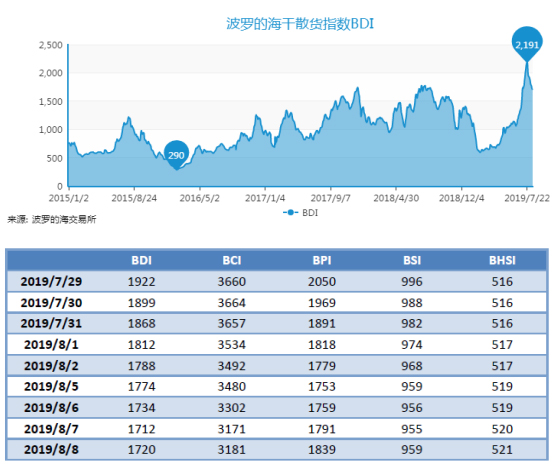Toggle the BDI legend entry
Viewport: 554px width, 465px height.
pyautogui.click(x=301, y=212)
